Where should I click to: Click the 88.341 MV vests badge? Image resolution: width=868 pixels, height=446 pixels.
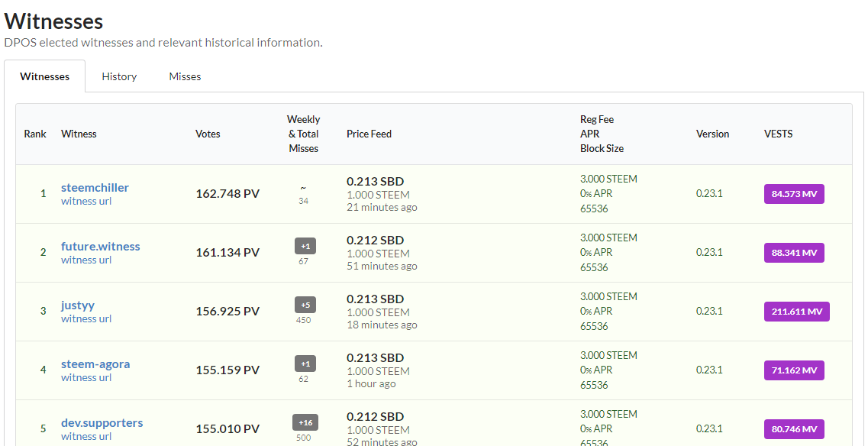coord(794,253)
